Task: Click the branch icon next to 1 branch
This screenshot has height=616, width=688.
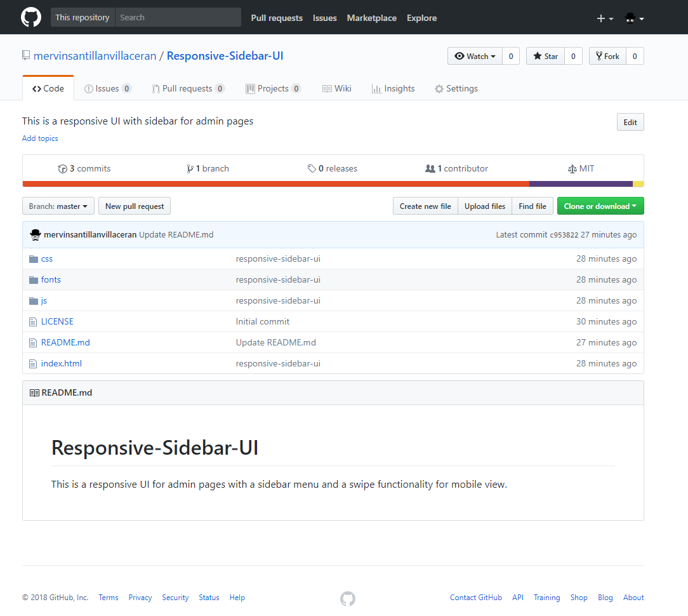Action: coord(190,168)
